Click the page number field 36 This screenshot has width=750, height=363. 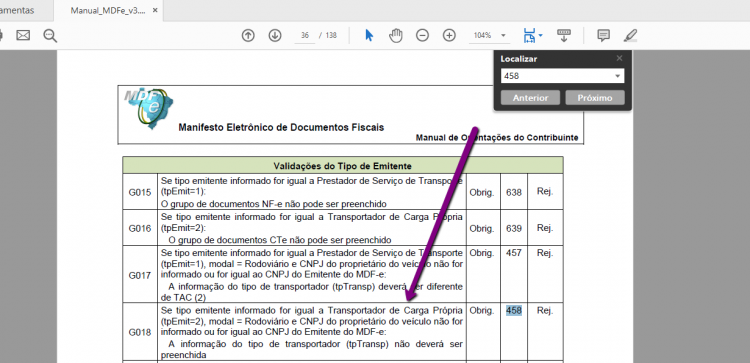coord(304,35)
